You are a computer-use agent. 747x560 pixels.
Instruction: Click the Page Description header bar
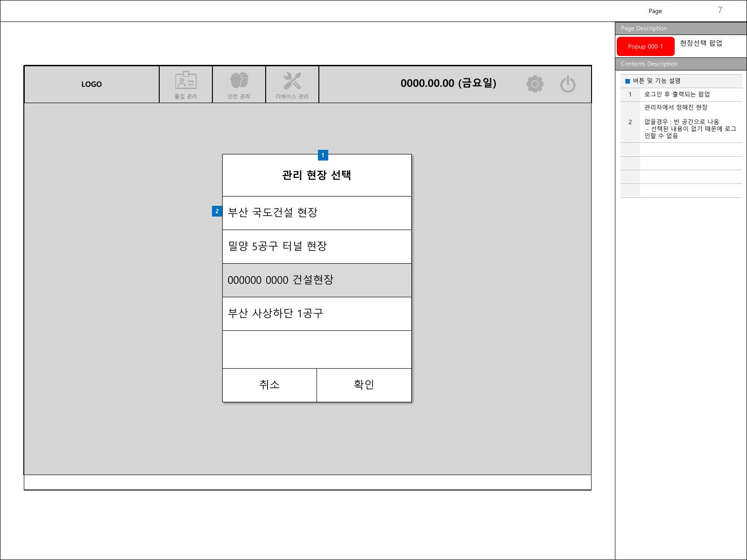click(x=681, y=28)
